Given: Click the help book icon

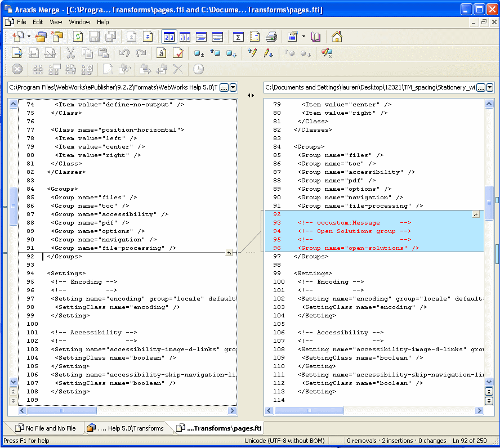Looking at the screenshot, I should pyautogui.click(x=316, y=37).
